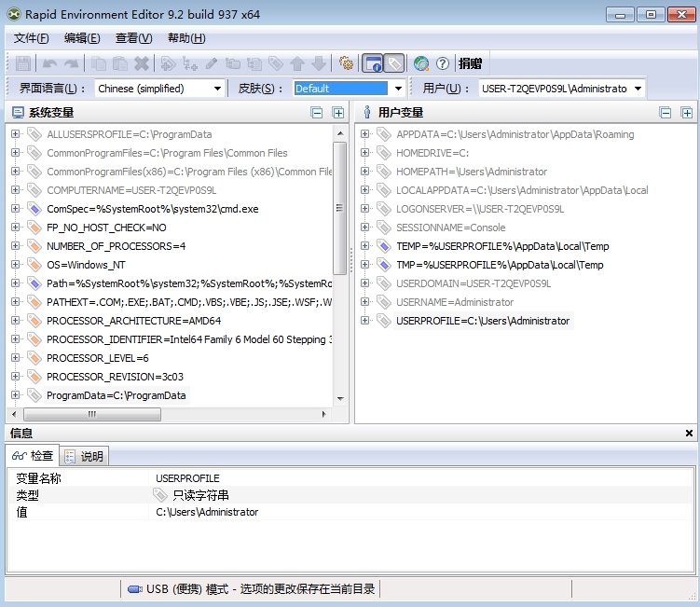Viewport: 700px width, 607px height.
Task: Expand the ComSpec variable tree node
Action: click(x=16, y=209)
